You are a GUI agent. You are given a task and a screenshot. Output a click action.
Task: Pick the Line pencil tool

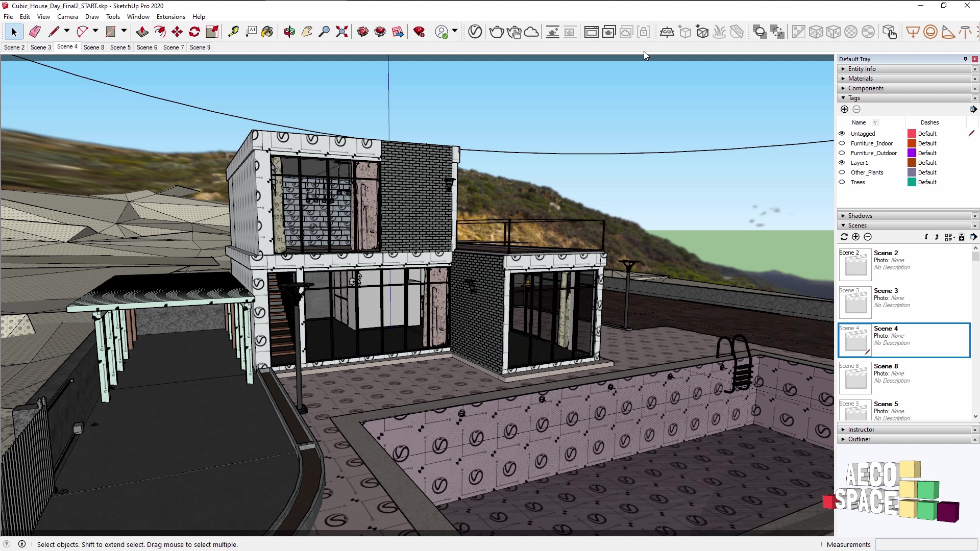pyautogui.click(x=54, y=32)
